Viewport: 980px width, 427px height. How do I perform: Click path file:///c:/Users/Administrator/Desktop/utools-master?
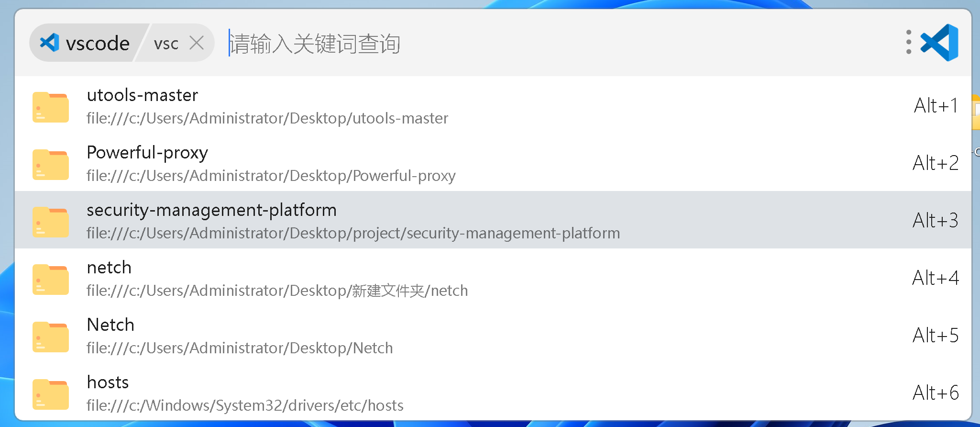point(267,118)
